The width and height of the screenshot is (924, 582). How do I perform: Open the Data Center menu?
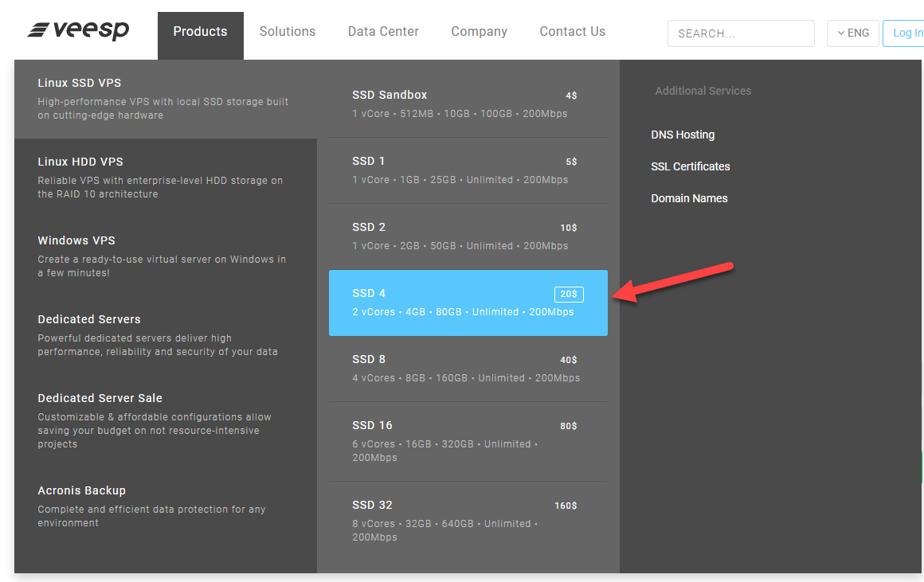pyautogui.click(x=383, y=32)
